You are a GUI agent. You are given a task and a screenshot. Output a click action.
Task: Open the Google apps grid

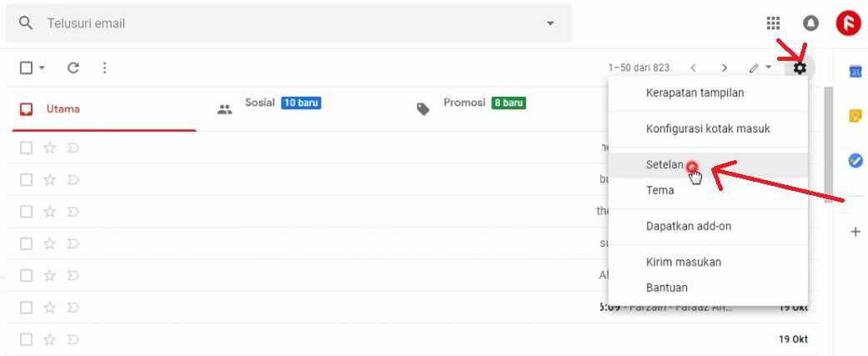773,23
